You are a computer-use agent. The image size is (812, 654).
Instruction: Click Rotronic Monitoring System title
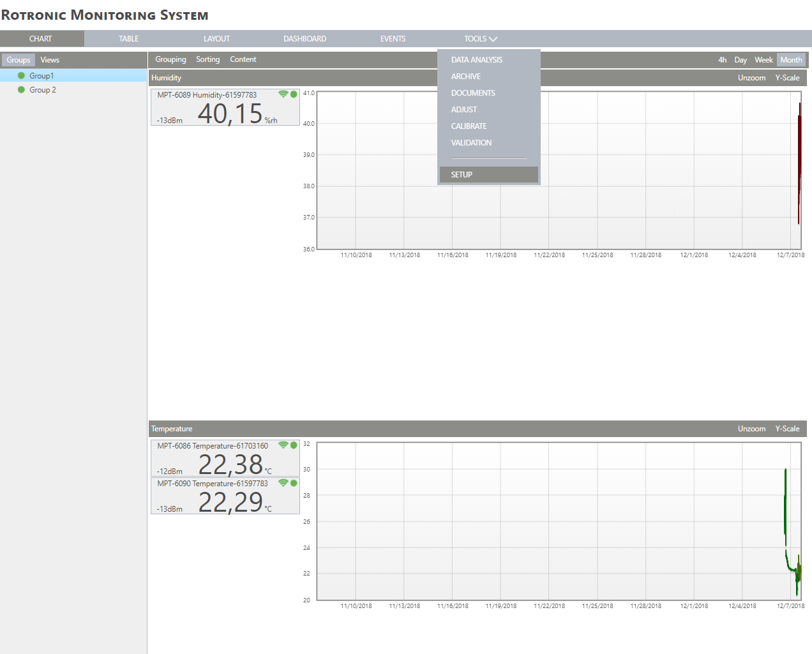105,15
